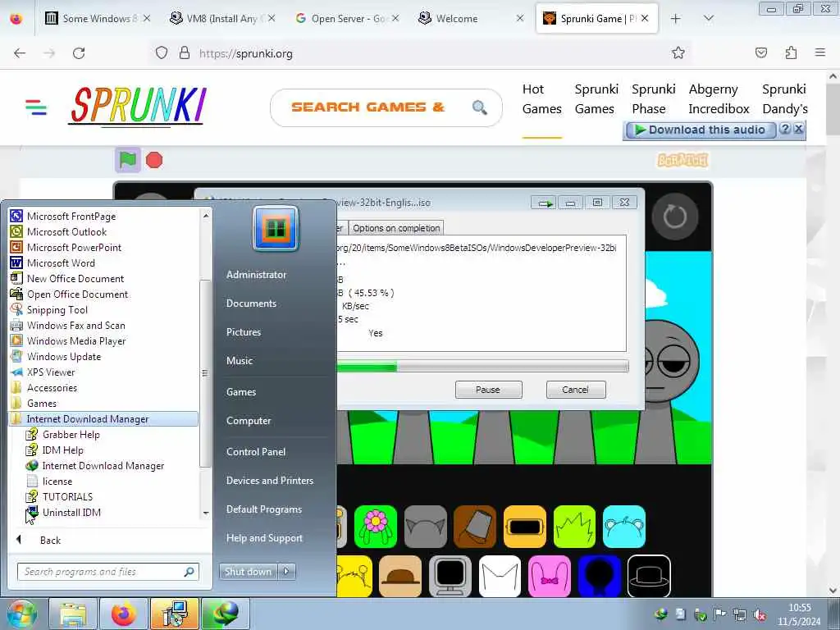This screenshot has width=840, height=630.
Task: Open Firefox extensions puzzle icon
Action: (791, 52)
